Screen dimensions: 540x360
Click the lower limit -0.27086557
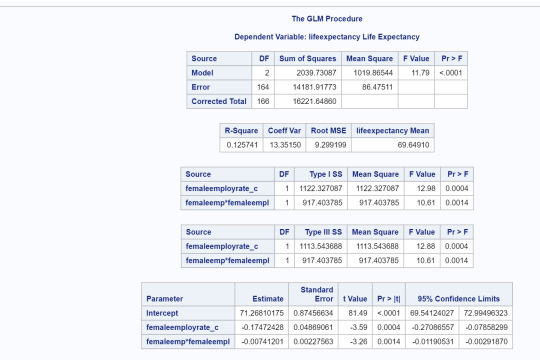pyautogui.click(x=433, y=327)
